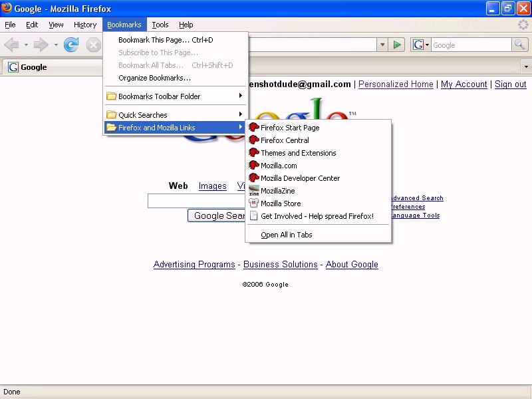Open the Language Tools link
The height and width of the screenshot is (399, 532).
416,215
